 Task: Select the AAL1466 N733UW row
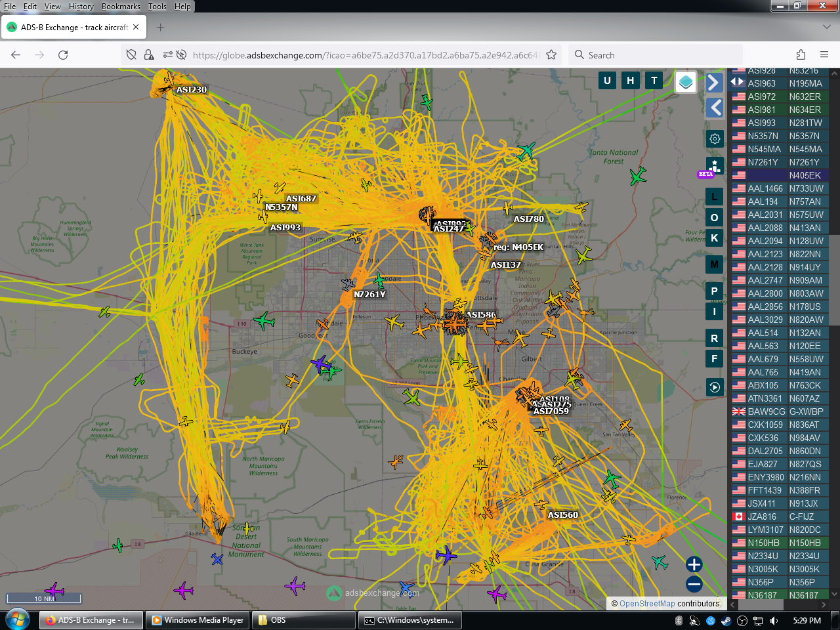point(780,188)
